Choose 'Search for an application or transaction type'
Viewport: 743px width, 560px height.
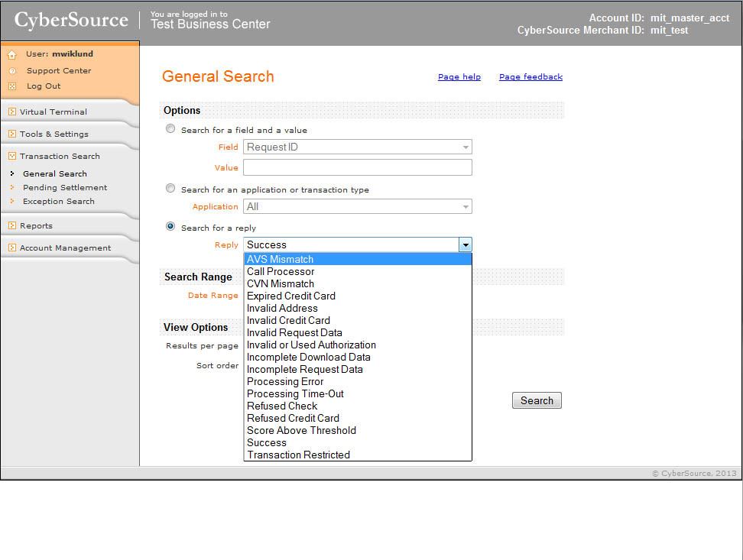pyautogui.click(x=170, y=189)
